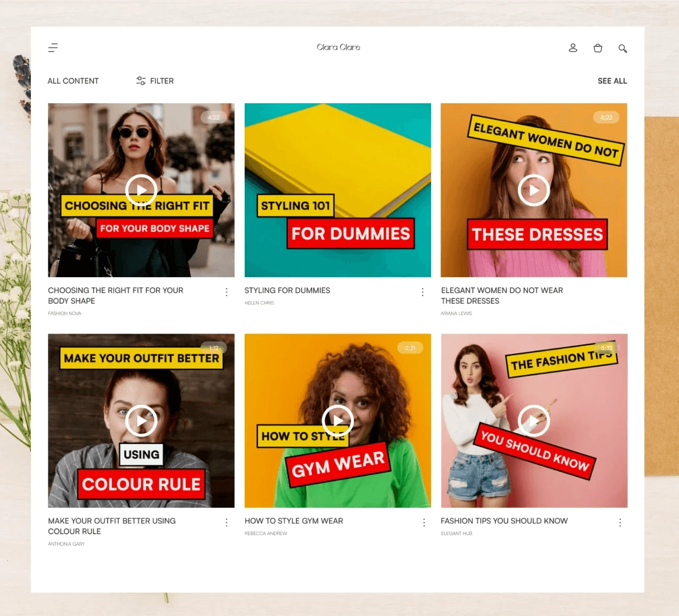The height and width of the screenshot is (616, 679).
Task: Click the search magnifier icon
Action: 623,48
